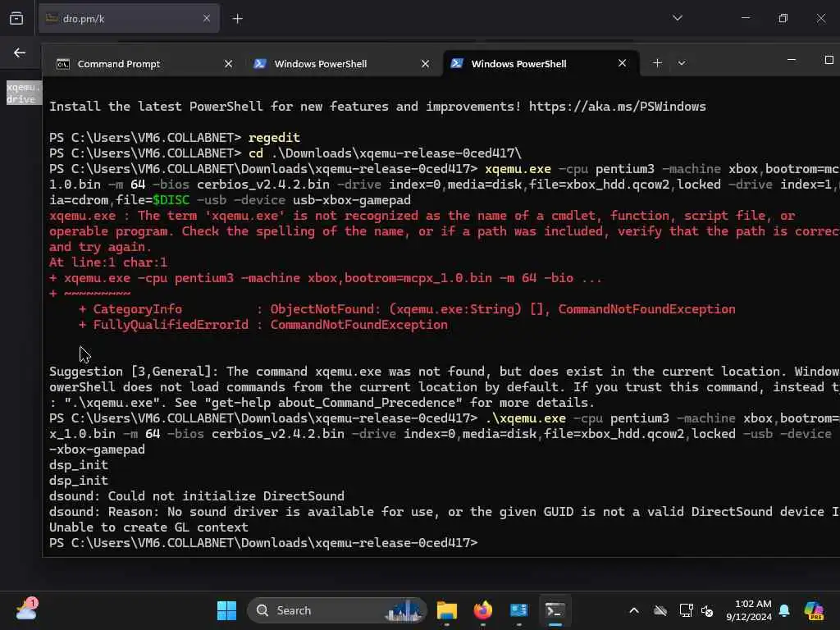The height and width of the screenshot is (630, 840).
Task: Open a new terminal tab with plus
Action: 657,63
